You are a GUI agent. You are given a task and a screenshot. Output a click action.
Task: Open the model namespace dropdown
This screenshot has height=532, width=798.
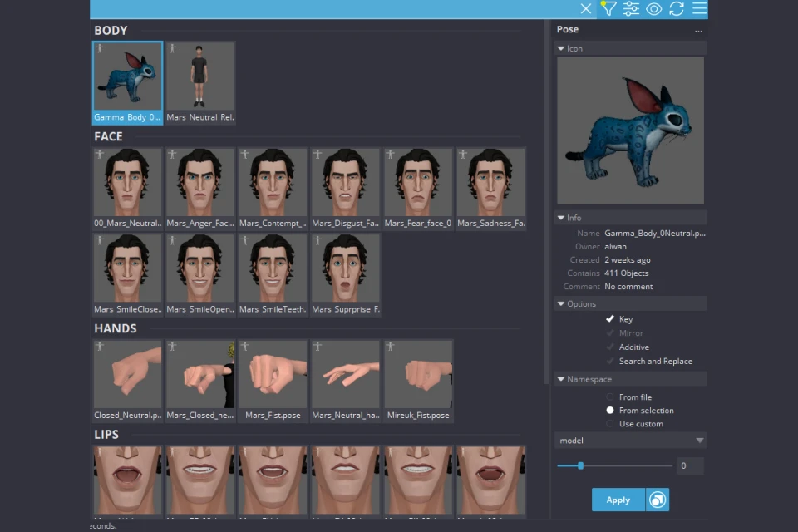point(631,441)
